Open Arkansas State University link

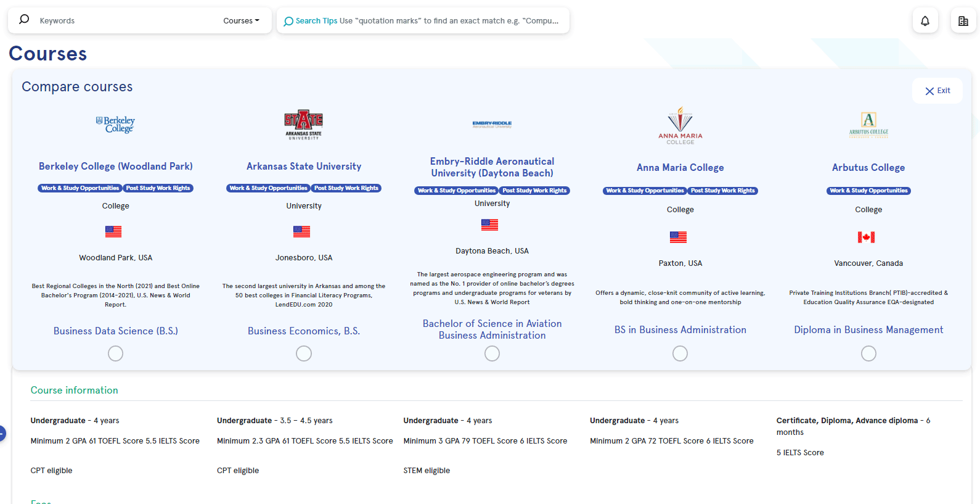[304, 167]
